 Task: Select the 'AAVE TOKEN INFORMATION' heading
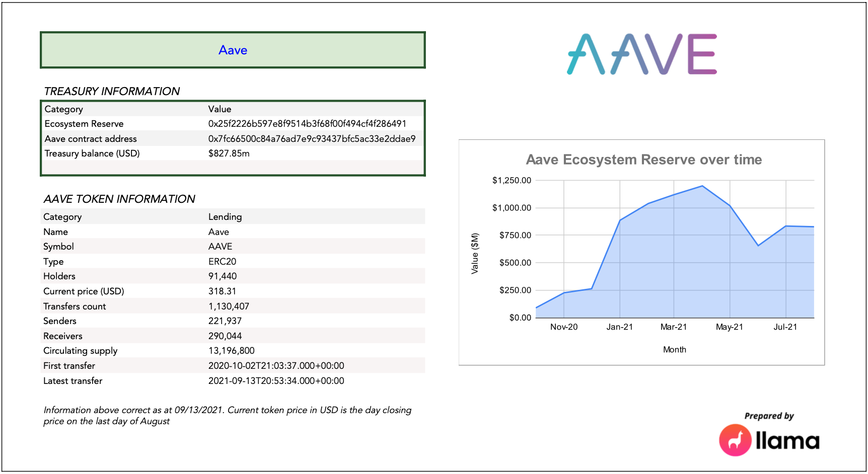click(119, 199)
